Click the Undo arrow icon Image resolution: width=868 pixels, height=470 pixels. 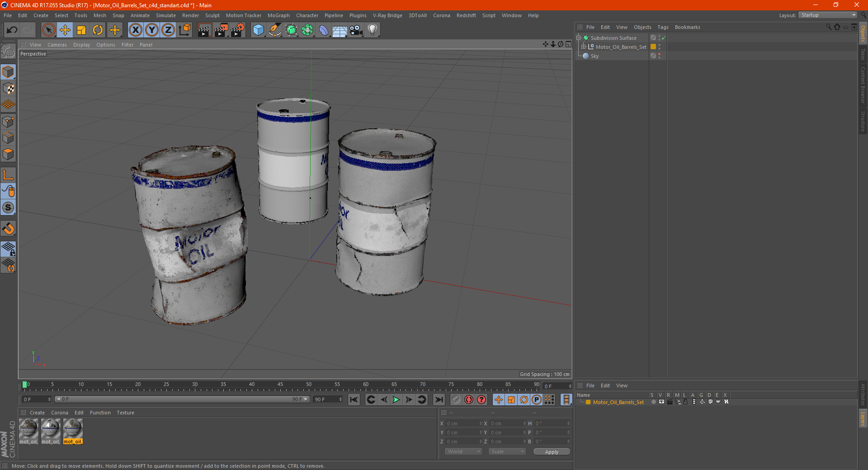tap(12, 30)
